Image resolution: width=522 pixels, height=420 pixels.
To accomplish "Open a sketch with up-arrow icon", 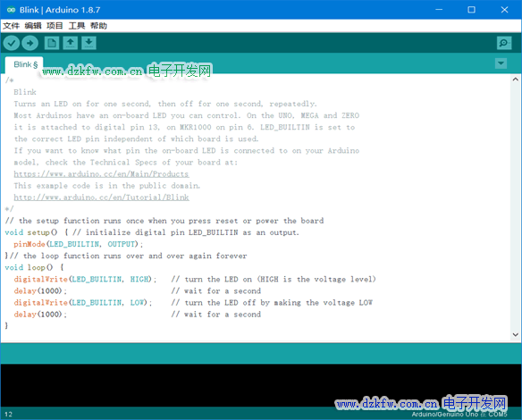I will pyautogui.click(x=71, y=43).
